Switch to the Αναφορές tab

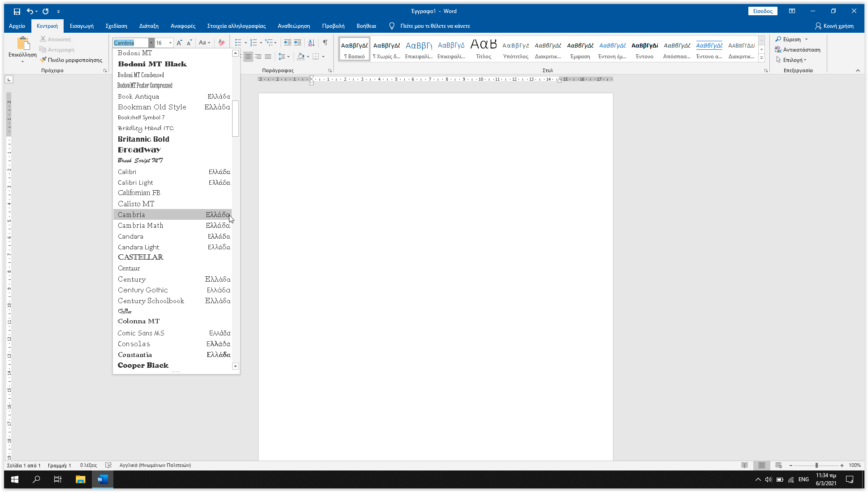coord(183,26)
